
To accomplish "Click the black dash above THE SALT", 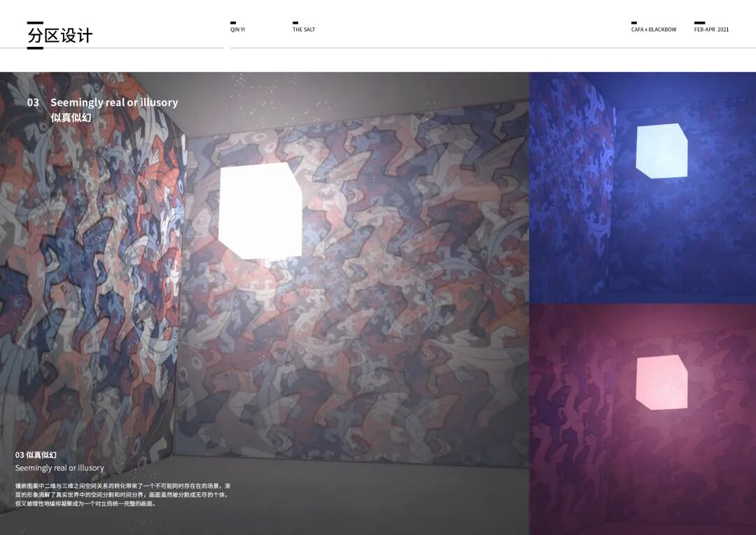I will tap(295, 22).
